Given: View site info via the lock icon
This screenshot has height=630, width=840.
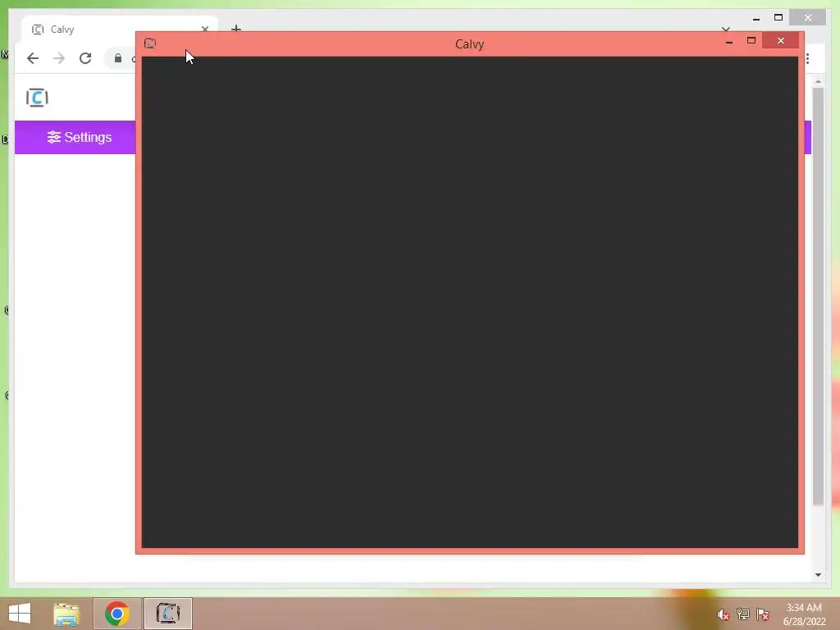Looking at the screenshot, I should (118, 58).
